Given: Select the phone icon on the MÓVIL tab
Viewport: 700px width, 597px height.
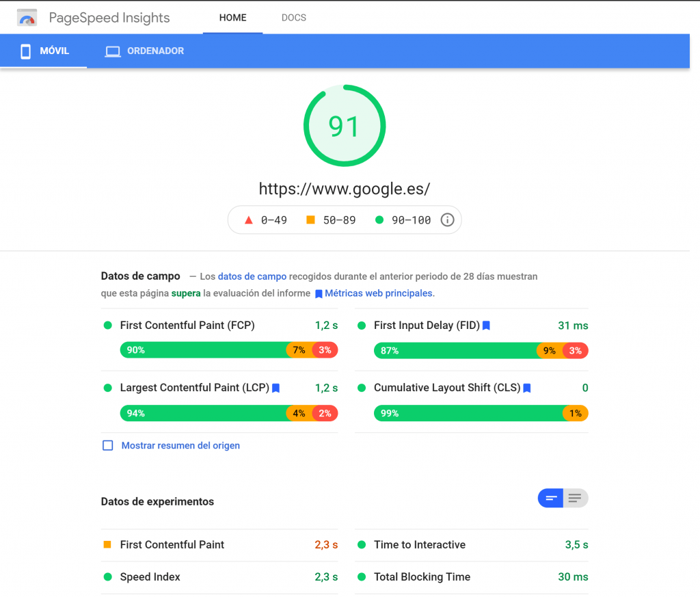Looking at the screenshot, I should pyautogui.click(x=26, y=51).
